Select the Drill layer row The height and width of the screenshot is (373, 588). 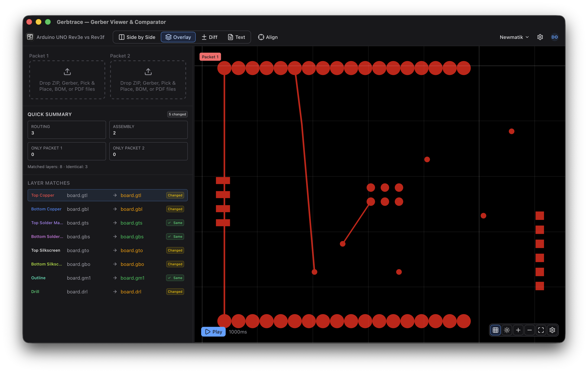click(x=107, y=292)
